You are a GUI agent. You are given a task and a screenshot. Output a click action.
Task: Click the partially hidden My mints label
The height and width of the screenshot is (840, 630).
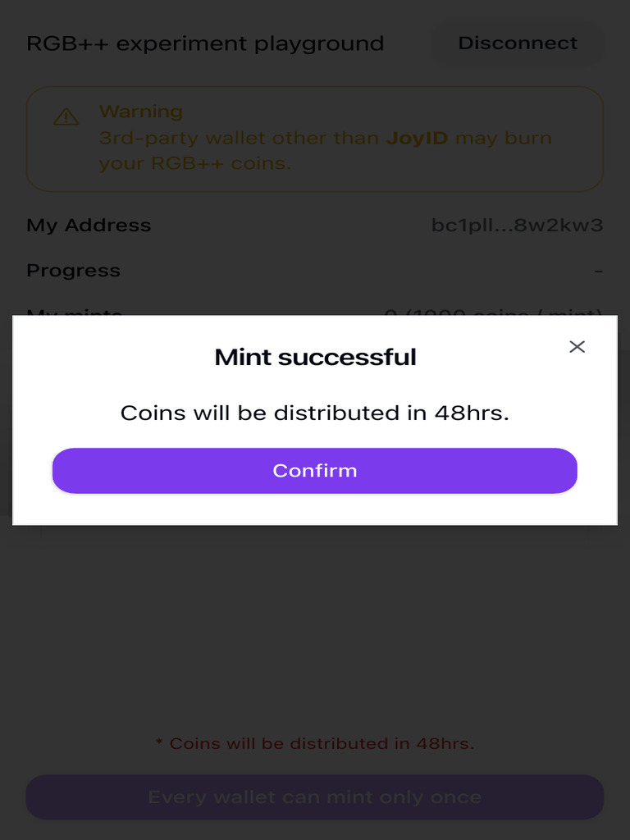(75, 312)
